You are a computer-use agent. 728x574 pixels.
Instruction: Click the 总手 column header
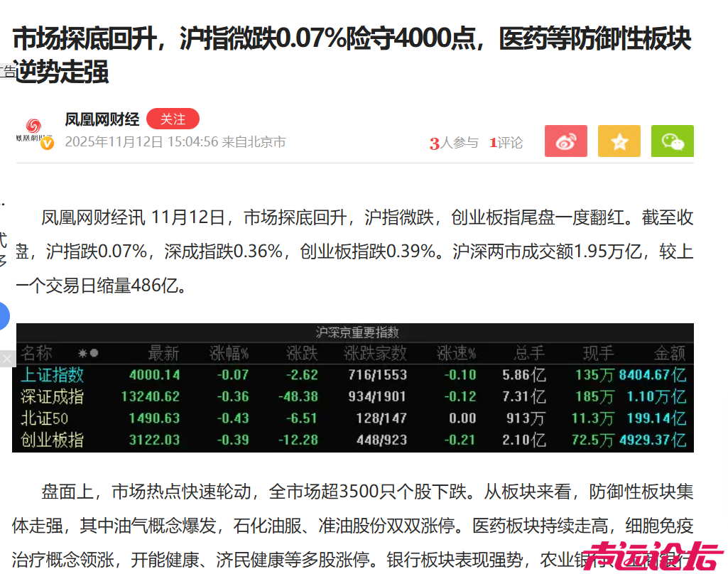click(529, 353)
